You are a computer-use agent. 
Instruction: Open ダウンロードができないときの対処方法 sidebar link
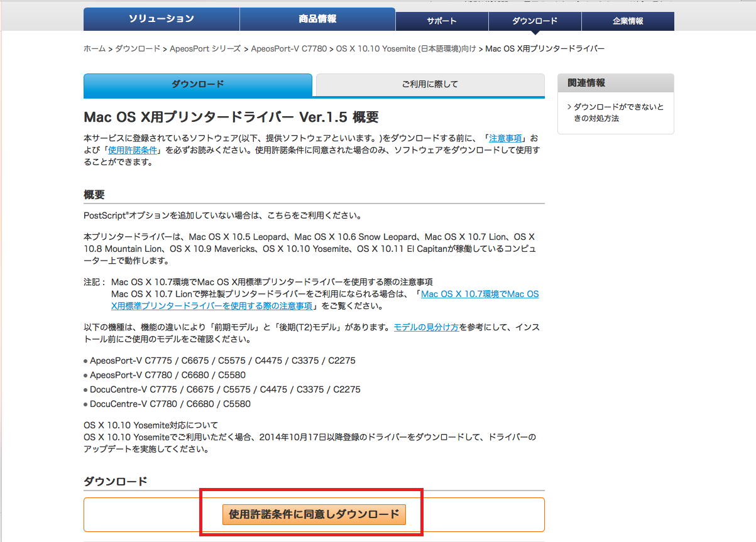618,112
